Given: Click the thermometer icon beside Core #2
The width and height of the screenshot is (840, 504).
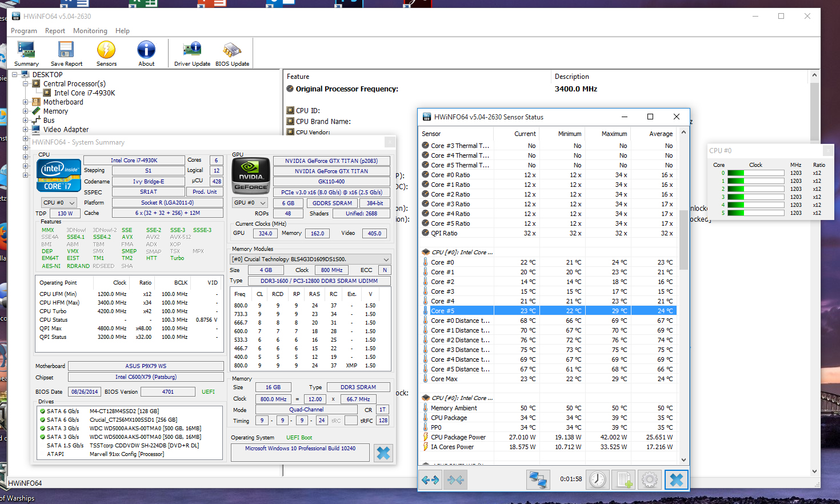Looking at the screenshot, I should click(x=425, y=282).
